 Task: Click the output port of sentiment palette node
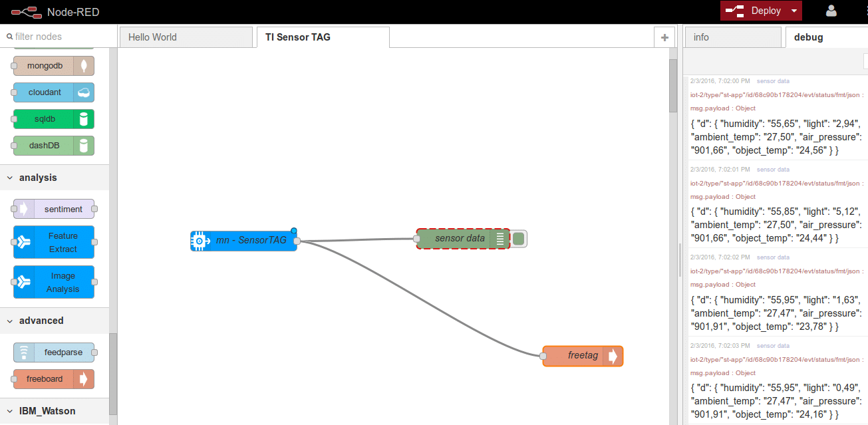coord(94,210)
